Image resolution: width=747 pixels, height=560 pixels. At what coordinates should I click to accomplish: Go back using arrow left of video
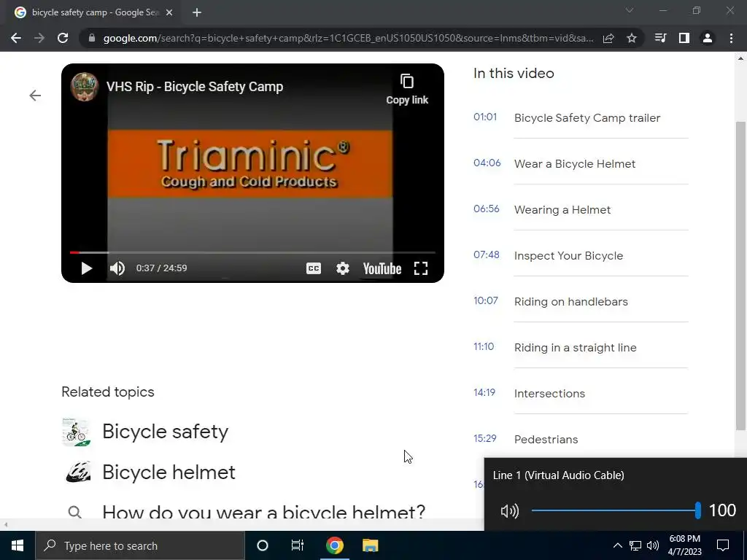coord(35,96)
